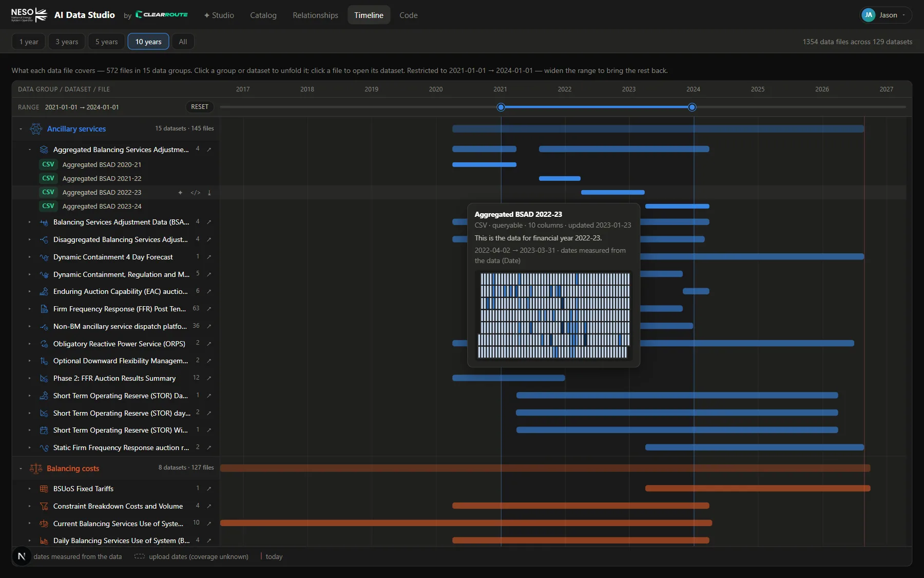This screenshot has height=578, width=924.
Task: Select the 10 years range option
Action: point(148,42)
